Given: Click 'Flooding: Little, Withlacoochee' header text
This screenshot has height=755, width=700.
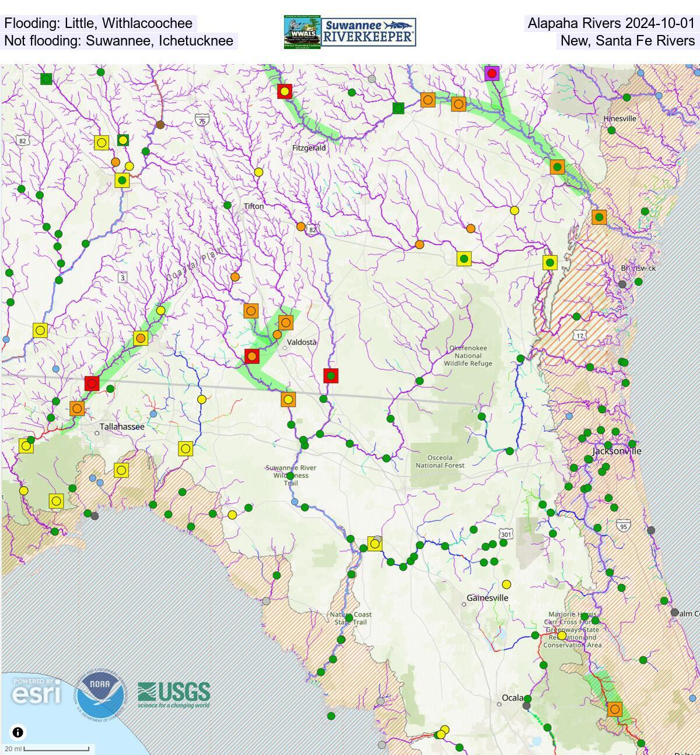Looking at the screenshot, I should (x=99, y=23).
